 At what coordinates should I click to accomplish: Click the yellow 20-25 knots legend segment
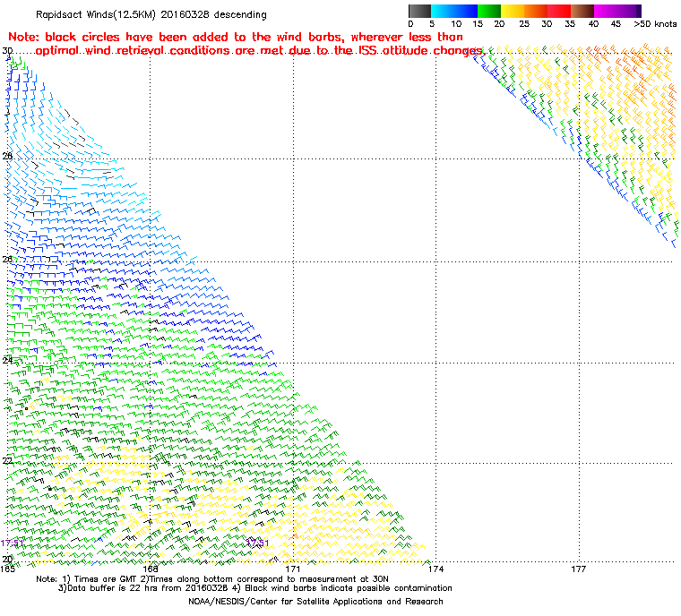[x=513, y=11]
